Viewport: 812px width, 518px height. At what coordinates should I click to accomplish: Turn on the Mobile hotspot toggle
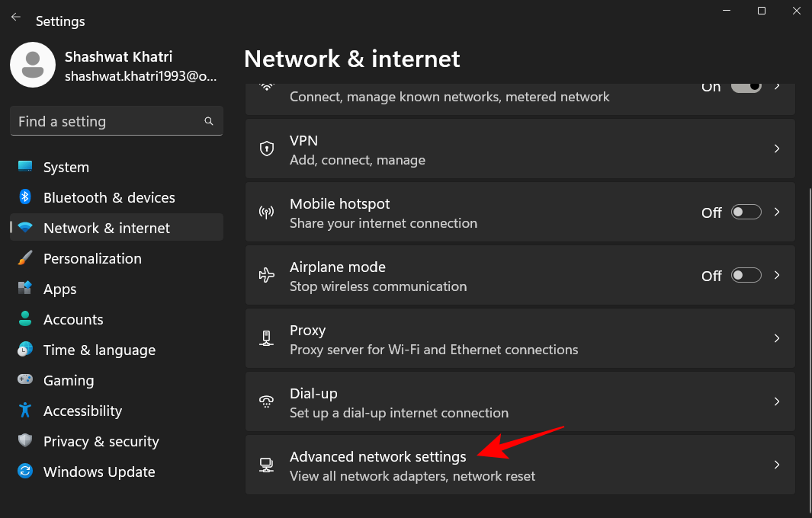coord(746,213)
